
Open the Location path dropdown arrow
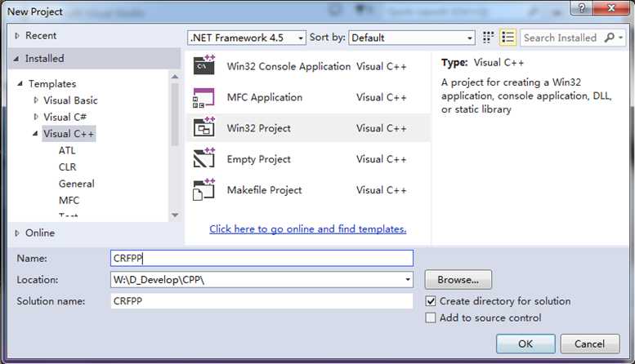pos(408,279)
